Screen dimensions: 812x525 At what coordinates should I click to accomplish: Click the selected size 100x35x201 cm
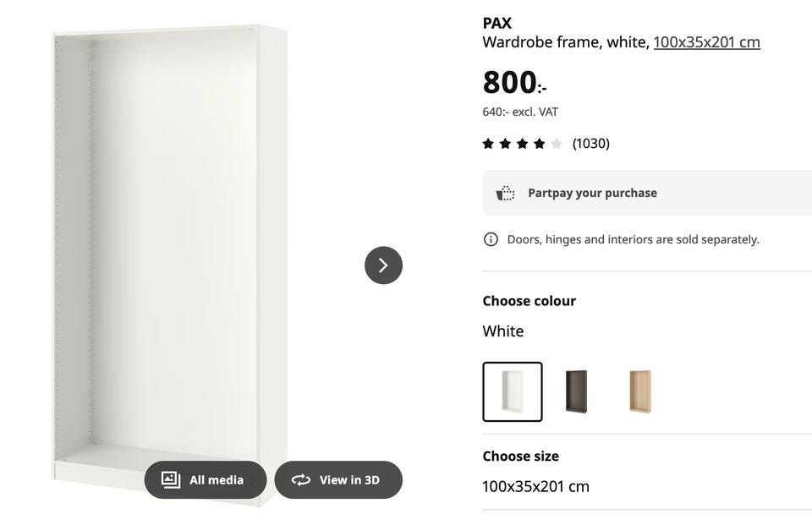click(535, 486)
